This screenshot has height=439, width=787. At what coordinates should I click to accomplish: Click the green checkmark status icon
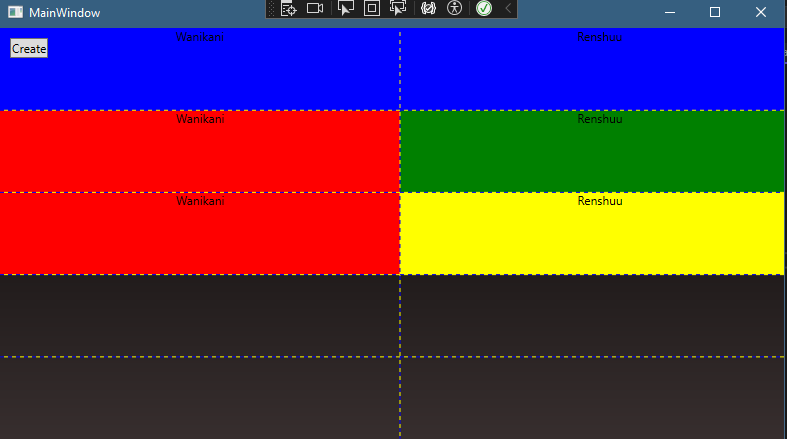pyautogui.click(x=484, y=9)
